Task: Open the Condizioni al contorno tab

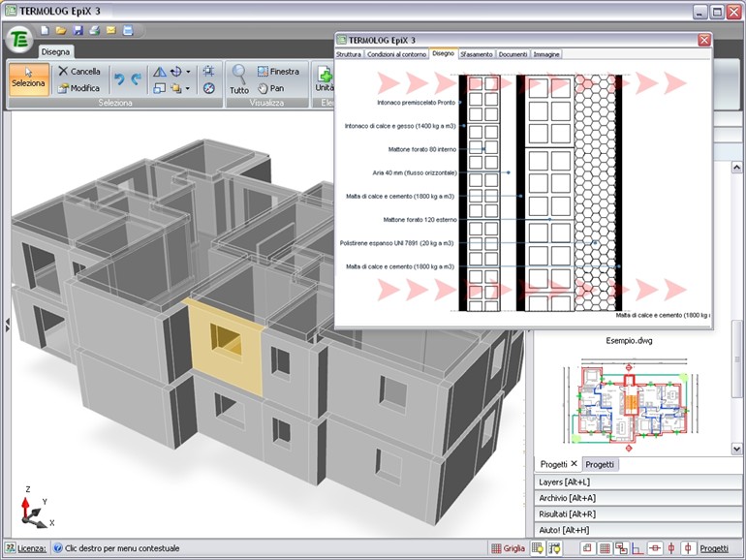Action: (396, 54)
